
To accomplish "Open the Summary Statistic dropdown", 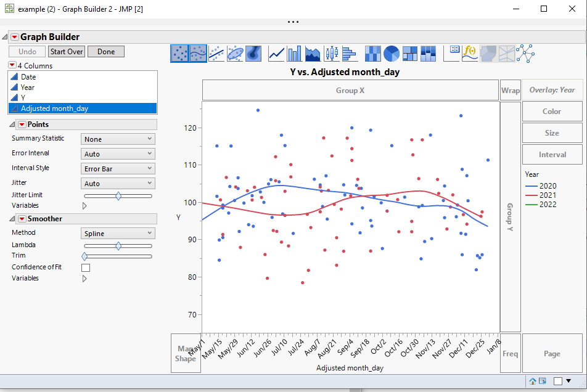I will click(118, 139).
